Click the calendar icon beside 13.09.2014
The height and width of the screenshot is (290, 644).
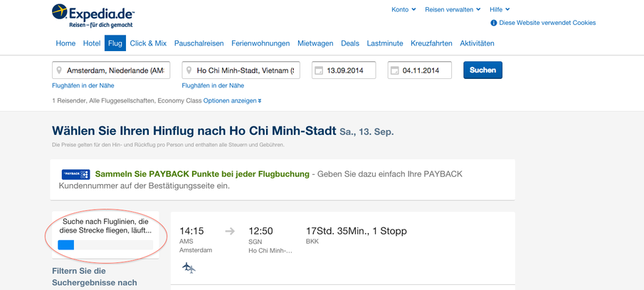pyautogui.click(x=319, y=70)
